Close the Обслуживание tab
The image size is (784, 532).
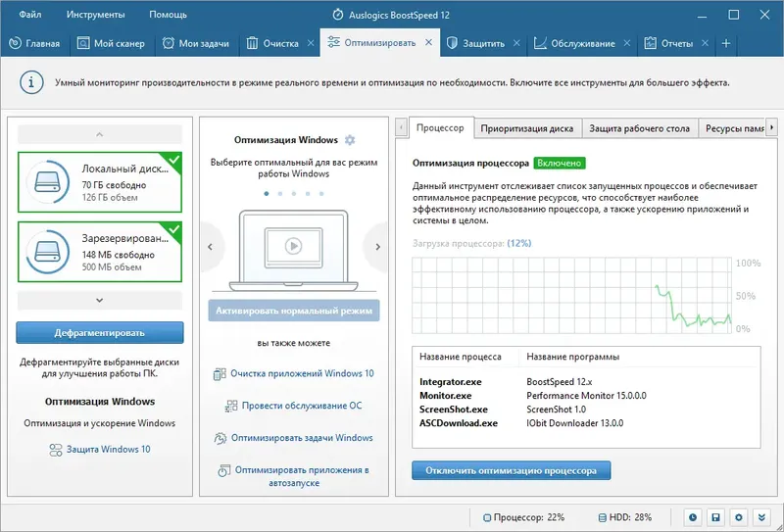[x=627, y=43]
